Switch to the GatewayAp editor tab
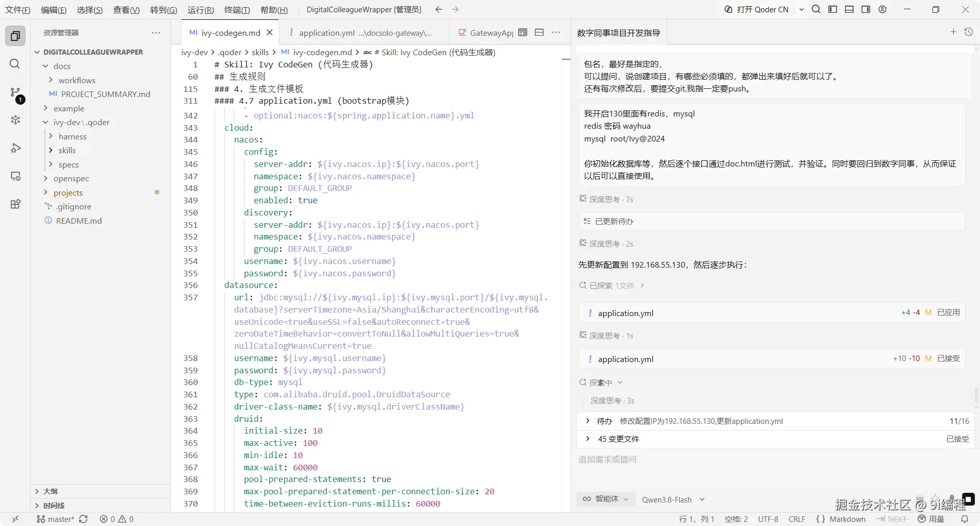 coord(485,33)
